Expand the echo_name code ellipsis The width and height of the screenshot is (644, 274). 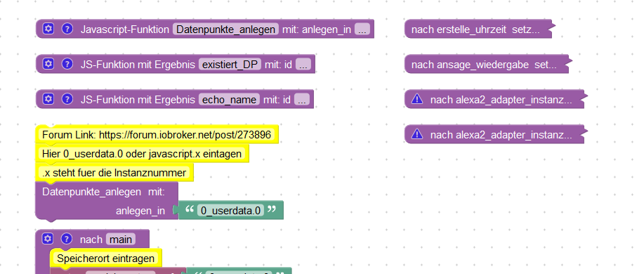[x=301, y=99]
